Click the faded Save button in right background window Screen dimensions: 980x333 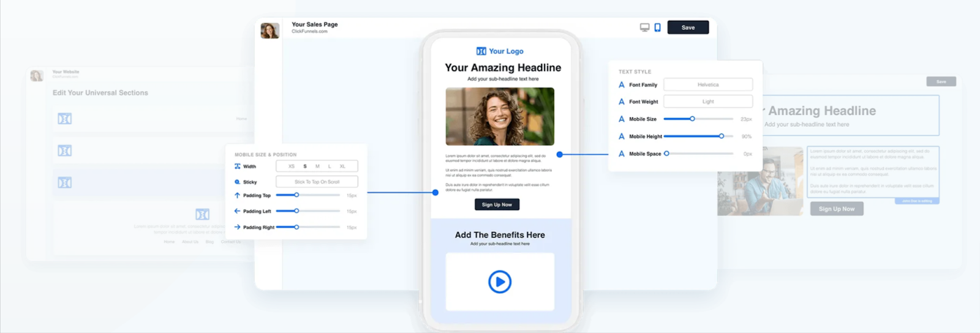pos(941,81)
